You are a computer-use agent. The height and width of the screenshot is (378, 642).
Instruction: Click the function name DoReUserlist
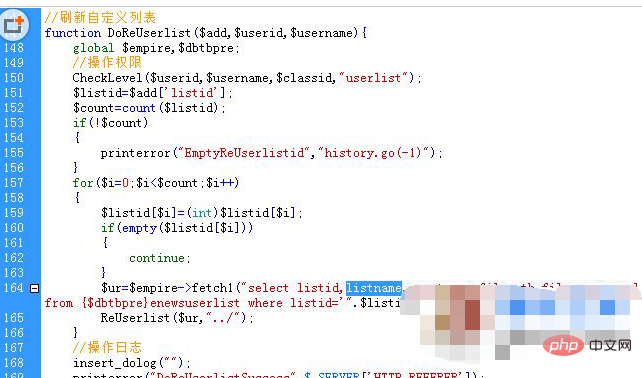pos(149,33)
